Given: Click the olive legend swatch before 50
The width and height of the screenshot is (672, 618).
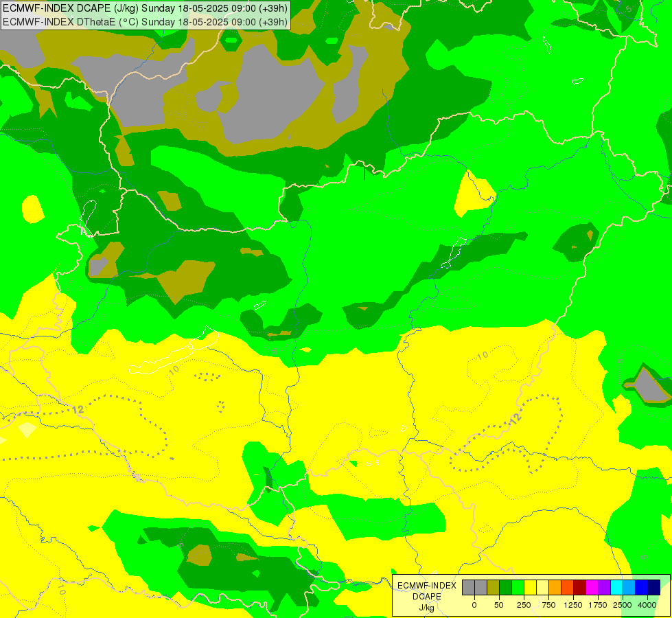Looking at the screenshot, I should click(x=493, y=588).
